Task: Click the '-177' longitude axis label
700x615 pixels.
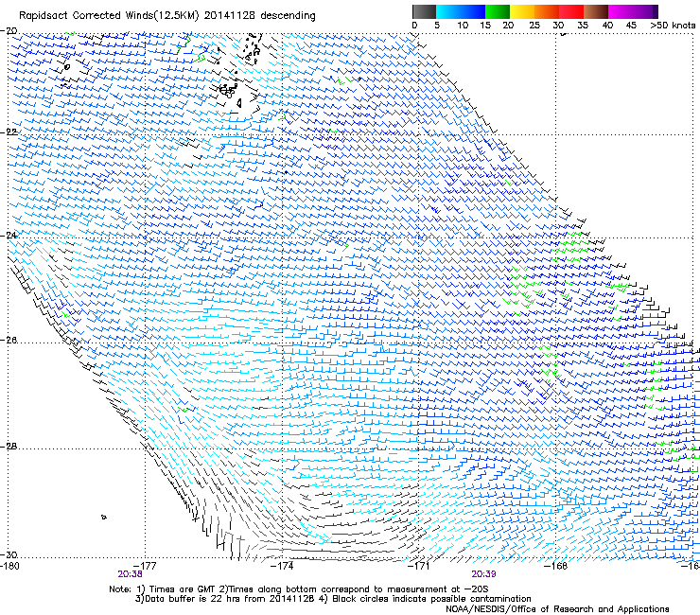Action: click(145, 566)
